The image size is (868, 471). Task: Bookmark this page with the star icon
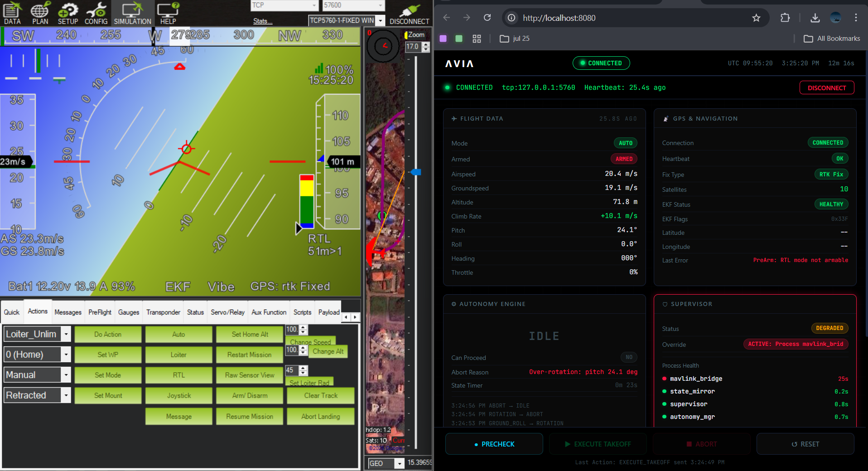(x=756, y=18)
